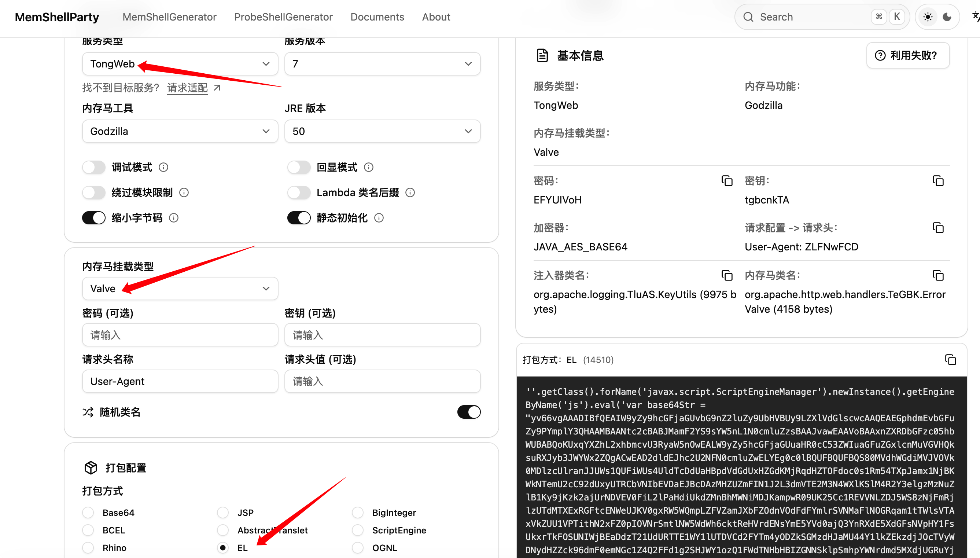Copy the User-Agent request header value
The image size is (980, 558).
pos(938,228)
